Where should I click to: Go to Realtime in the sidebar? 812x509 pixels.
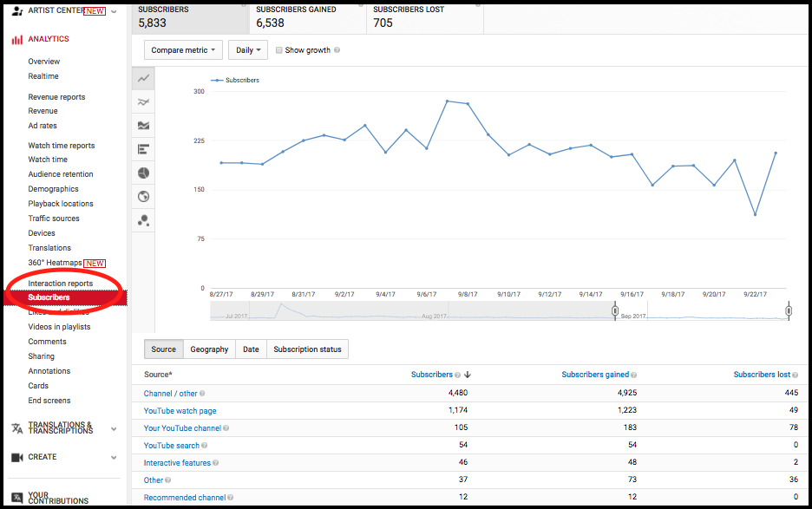(43, 75)
